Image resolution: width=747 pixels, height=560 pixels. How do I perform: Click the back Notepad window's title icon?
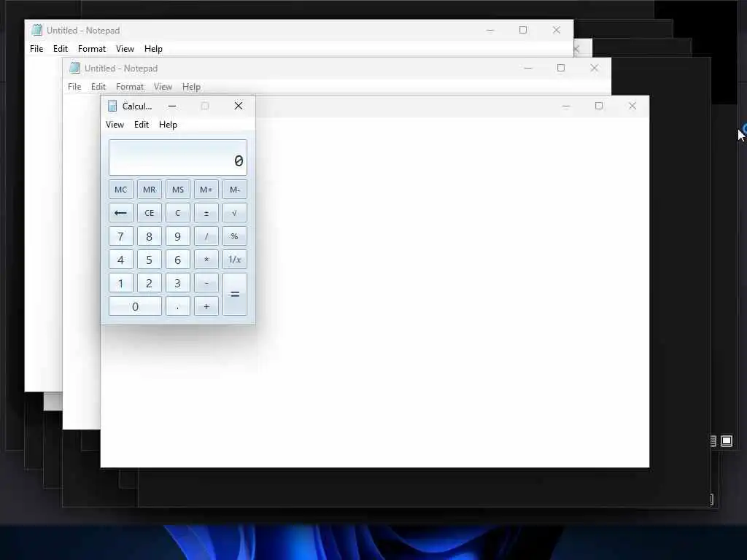pos(36,30)
